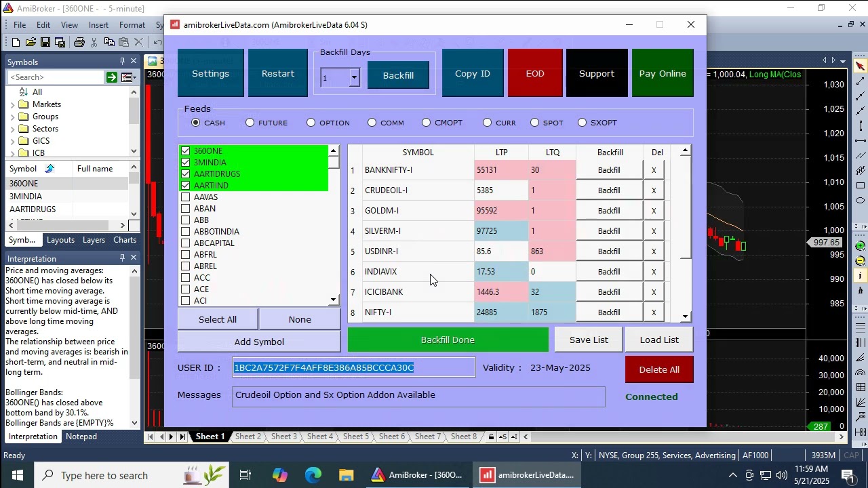The width and height of the screenshot is (868, 488).
Task: Click the Open folder icon in AmiBroker toolbar
Action: click(x=31, y=43)
